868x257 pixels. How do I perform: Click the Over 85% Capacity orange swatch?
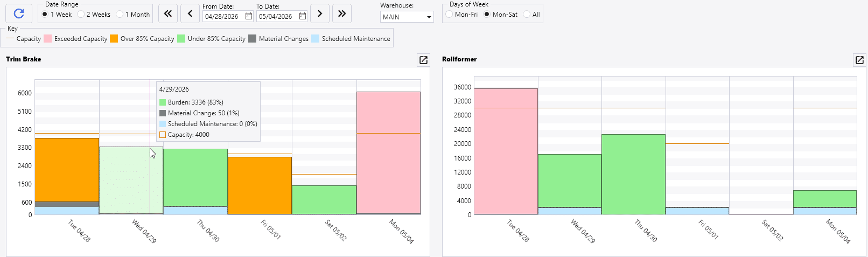[x=114, y=39]
